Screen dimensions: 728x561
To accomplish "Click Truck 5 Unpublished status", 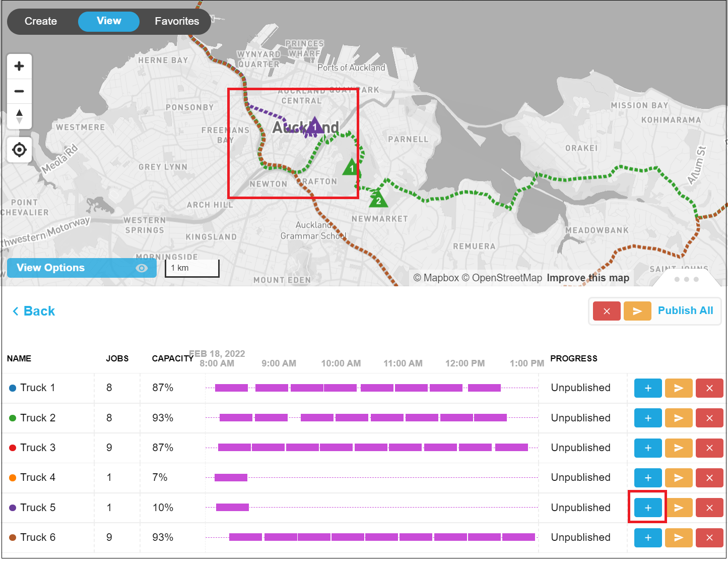I will tap(580, 508).
